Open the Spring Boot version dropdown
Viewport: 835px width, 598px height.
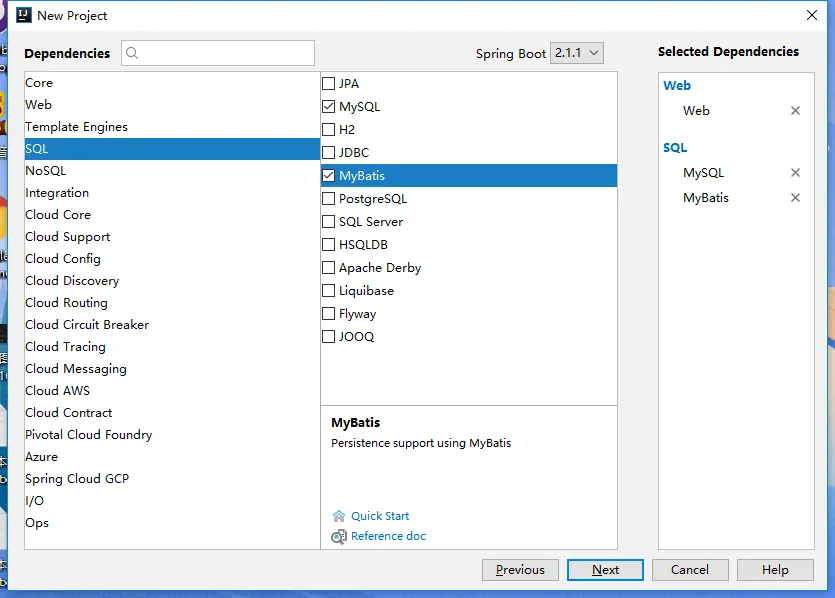point(577,53)
